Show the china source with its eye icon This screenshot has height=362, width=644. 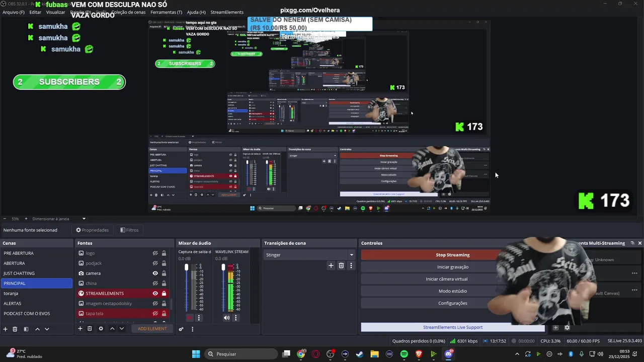(155, 284)
